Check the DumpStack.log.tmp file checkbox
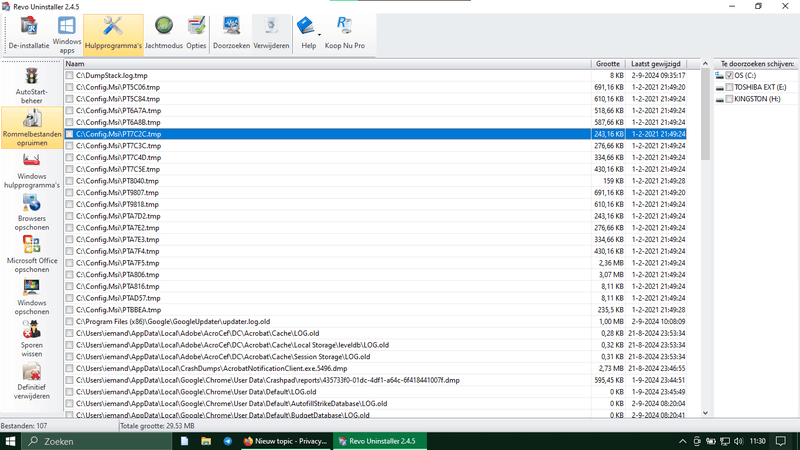 [69, 76]
